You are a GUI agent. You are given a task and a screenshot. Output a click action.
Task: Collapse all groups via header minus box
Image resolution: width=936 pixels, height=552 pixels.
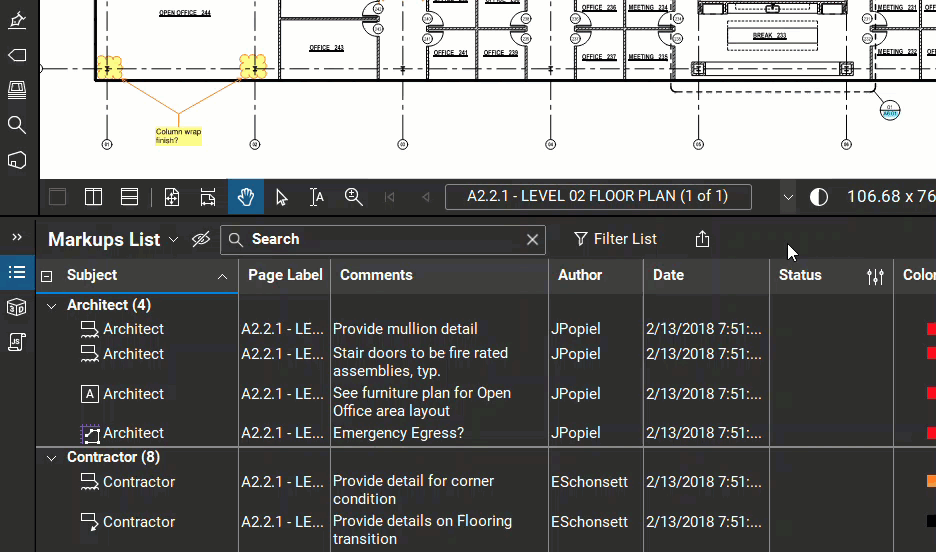tap(47, 276)
